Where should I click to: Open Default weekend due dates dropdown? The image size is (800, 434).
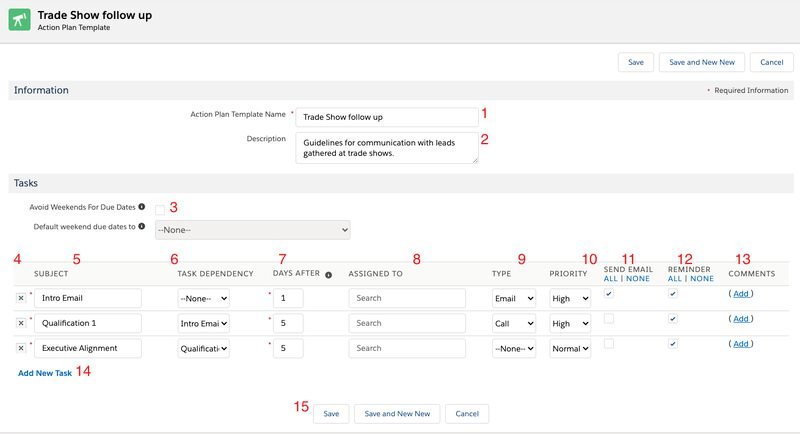coord(253,230)
